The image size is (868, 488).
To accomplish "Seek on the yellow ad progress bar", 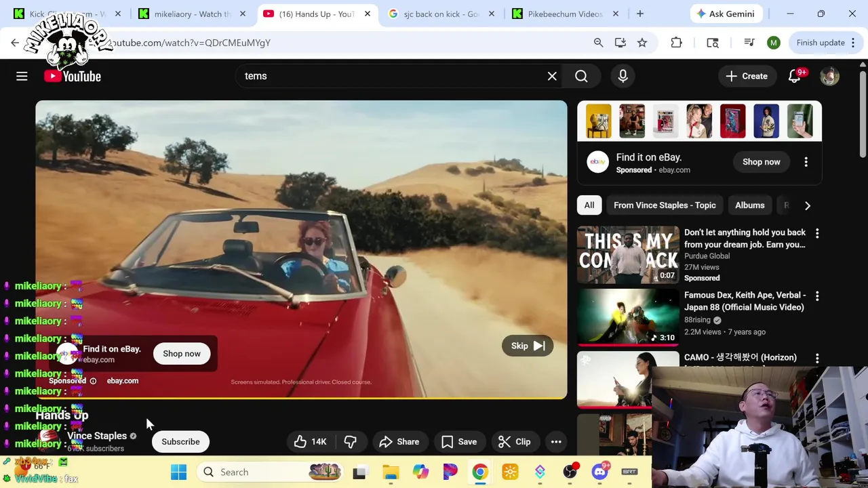I will 301,398.
